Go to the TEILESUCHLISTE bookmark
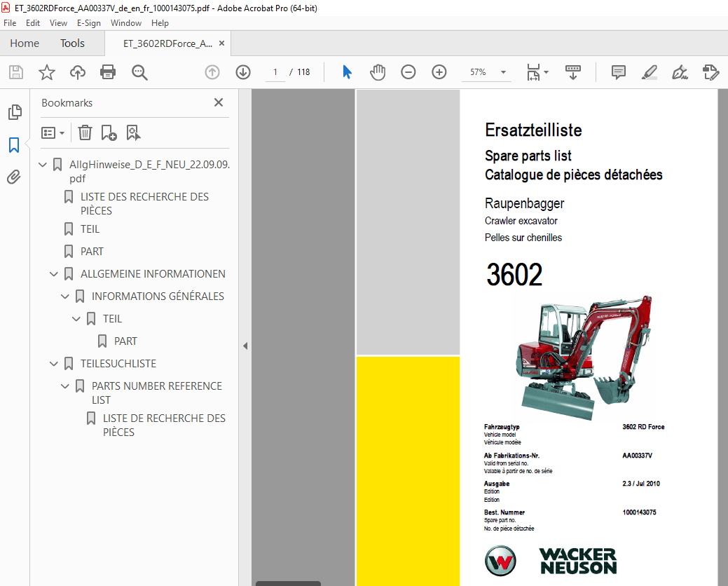The image size is (728, 586). click(119, 363)
